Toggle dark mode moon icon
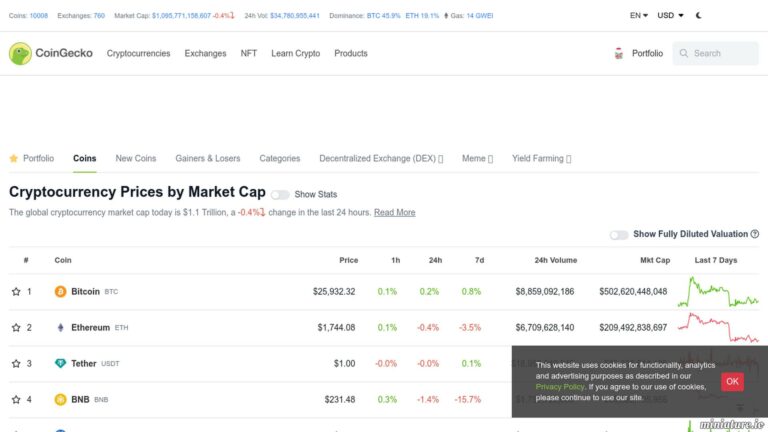Viewport: 768px width, 432px height. tap(698, 16)
